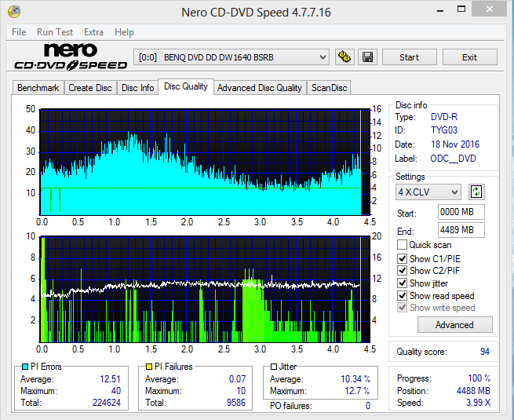Screen dimensions: 514x420
Task: Uncheck Show C2/PIF checkbox
Action: (402, 271)
